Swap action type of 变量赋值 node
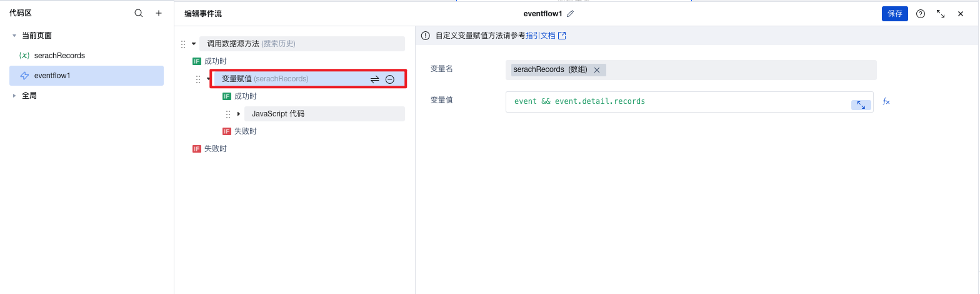The image size is (980, 294). click(x=375, y=79)
